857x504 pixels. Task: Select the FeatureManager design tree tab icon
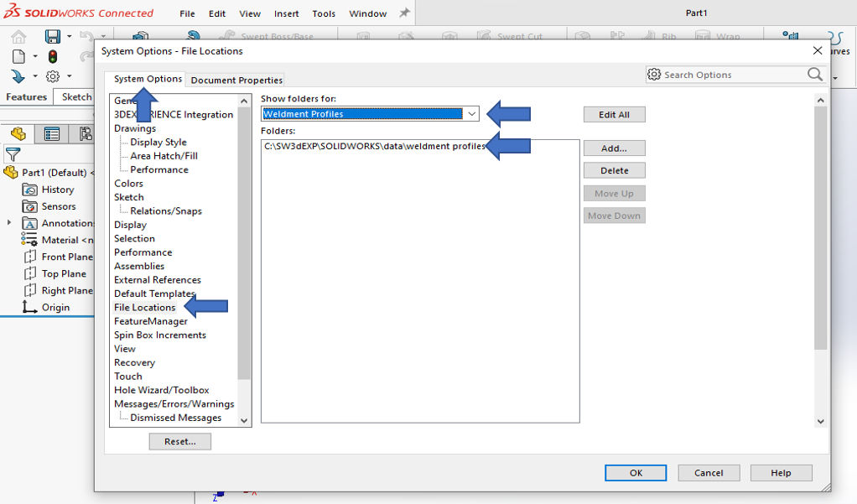[18, 134]
